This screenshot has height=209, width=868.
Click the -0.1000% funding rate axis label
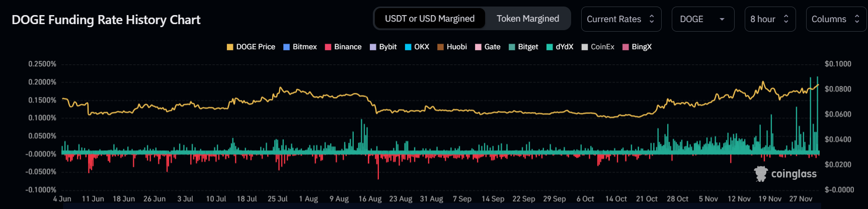point(41,189)
